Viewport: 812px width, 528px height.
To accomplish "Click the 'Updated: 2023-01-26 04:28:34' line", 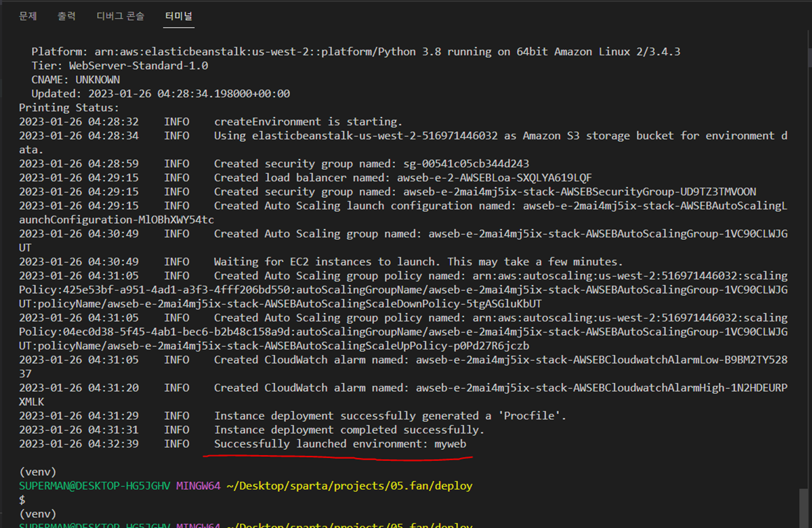I will [x=160, y=94].
